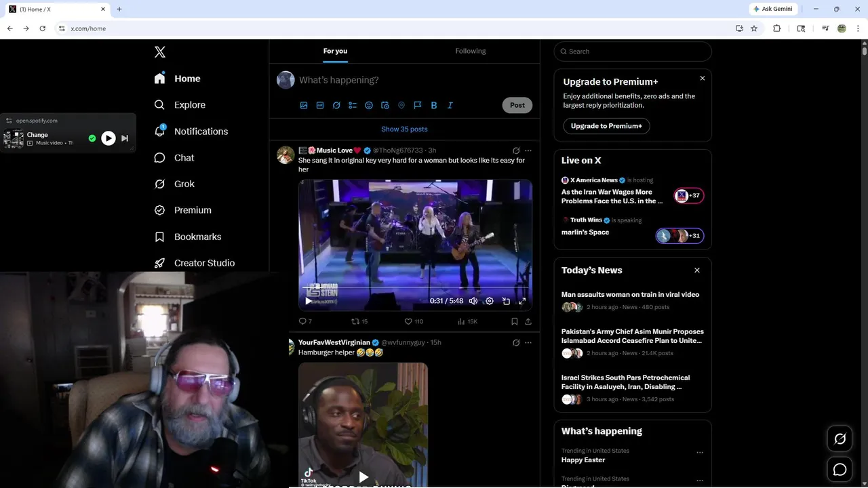The width and height of the screenshot is (868, 488).
Task: Mute the concert video volume
Action: (x=473, y=301)
